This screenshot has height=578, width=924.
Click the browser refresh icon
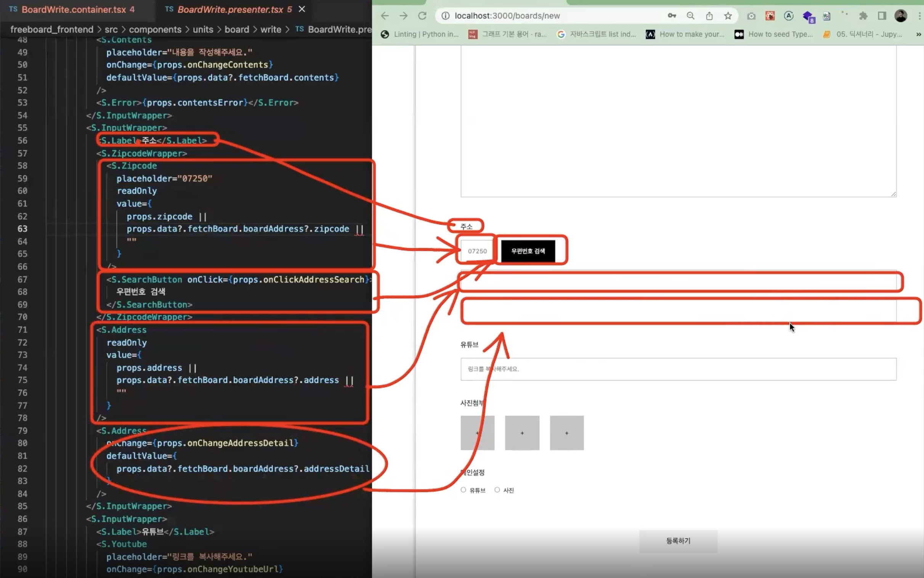tap(423, 15)
